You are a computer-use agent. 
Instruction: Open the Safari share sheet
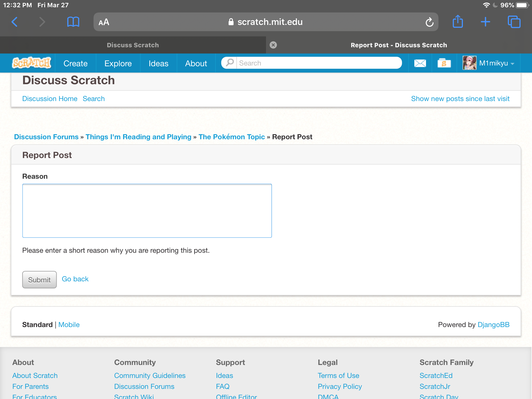click(x=458, y=22)
